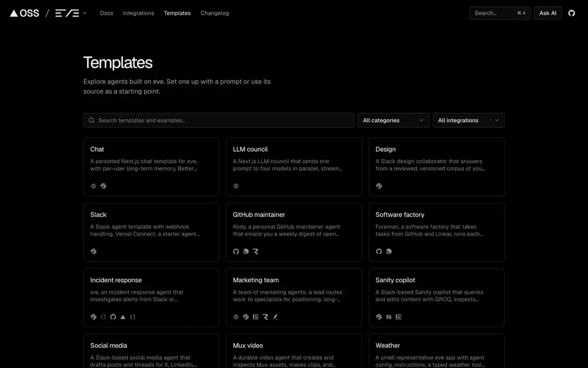Click the Slack icon on Incident response card
588x368 pixels.
point(94,317)
